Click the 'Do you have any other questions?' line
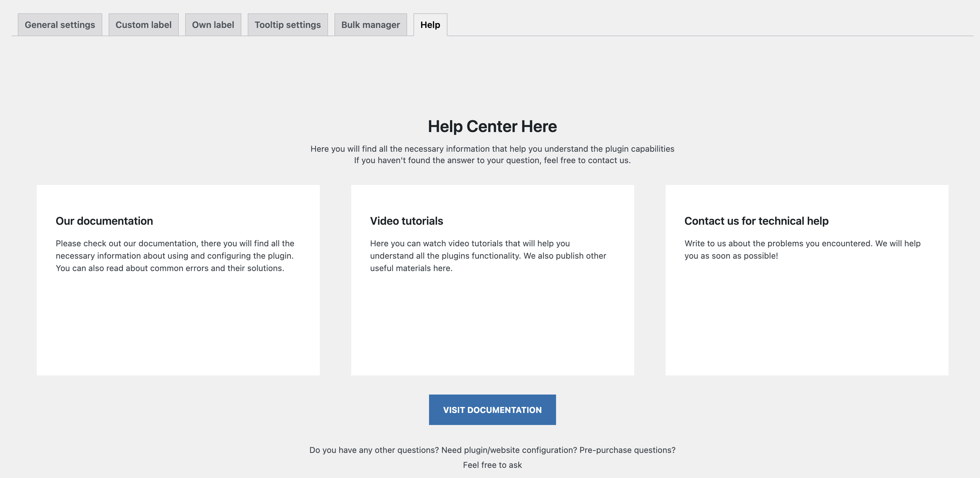This screenshot has width=980, height=478. pos(492,450)
